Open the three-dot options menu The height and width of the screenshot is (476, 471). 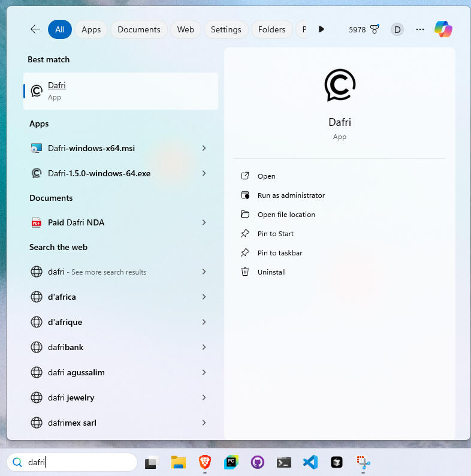tap(420, 29)
